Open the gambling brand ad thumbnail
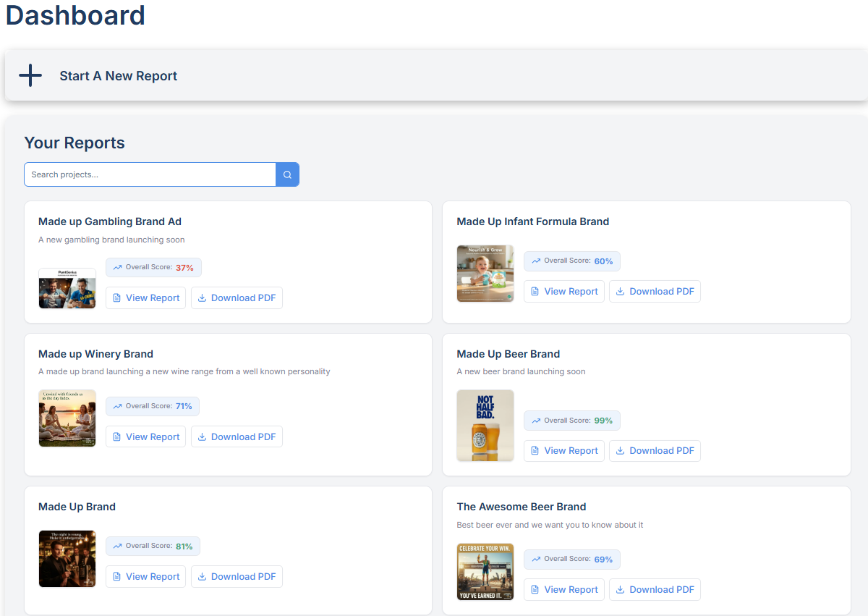Viewport: 868px width, 616px height. click(x=67, y=288)
